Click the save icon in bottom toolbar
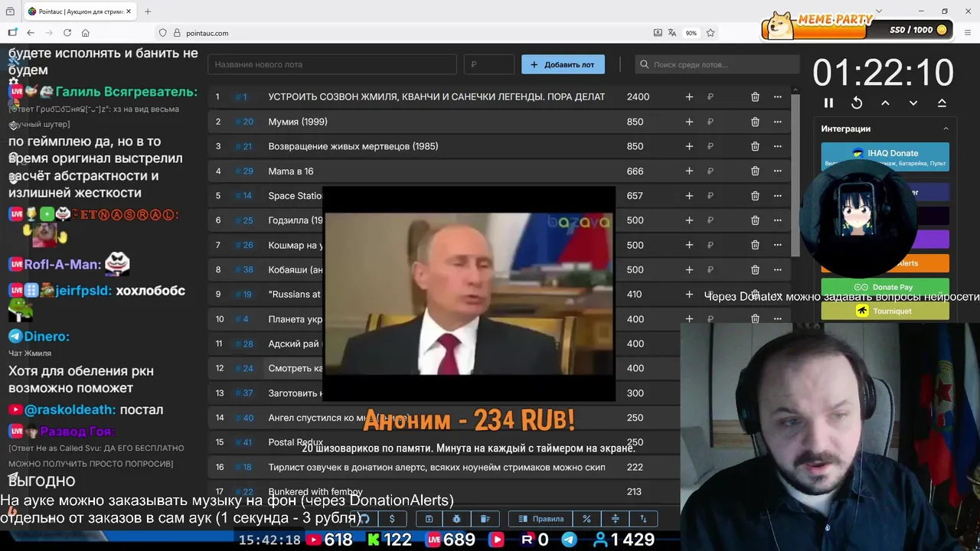The height and width of the screenshot is (551, 980). [429, 519]
